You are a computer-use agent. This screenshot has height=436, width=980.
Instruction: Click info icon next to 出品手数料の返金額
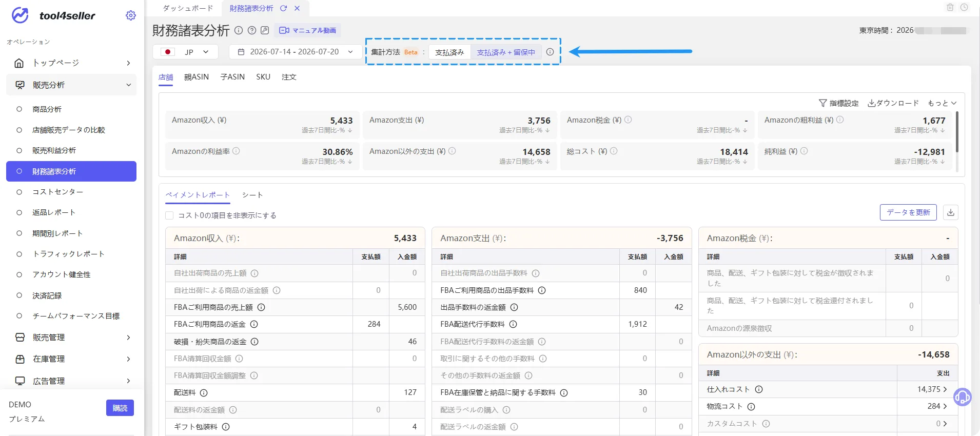tap(514, 307)
